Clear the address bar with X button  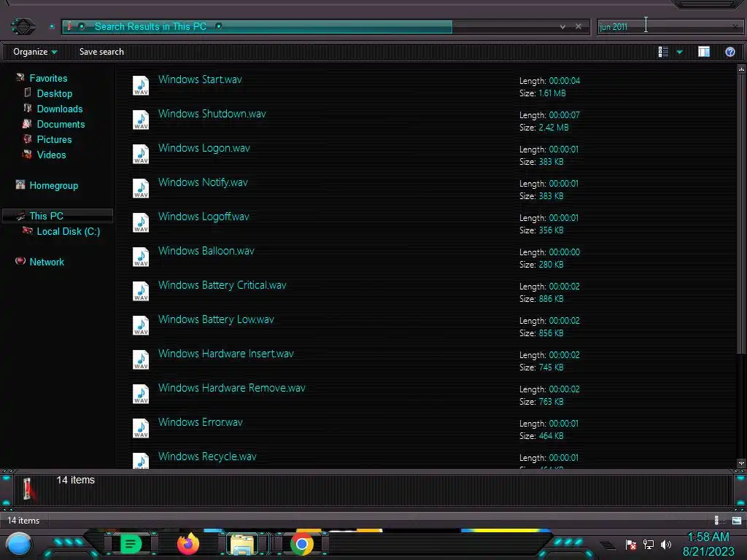[578, 27]
